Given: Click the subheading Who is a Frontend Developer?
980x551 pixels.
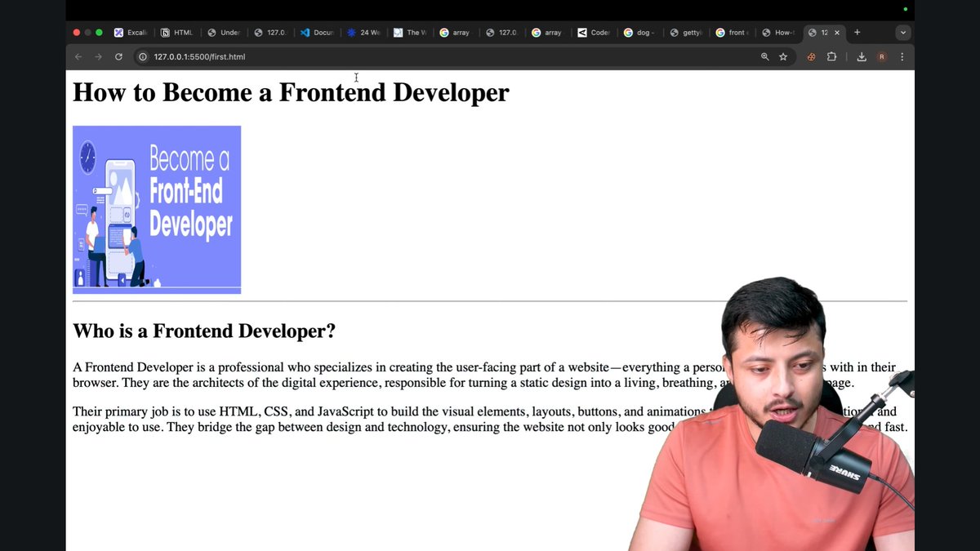Looking at the screenshot, I should point(204,331).
